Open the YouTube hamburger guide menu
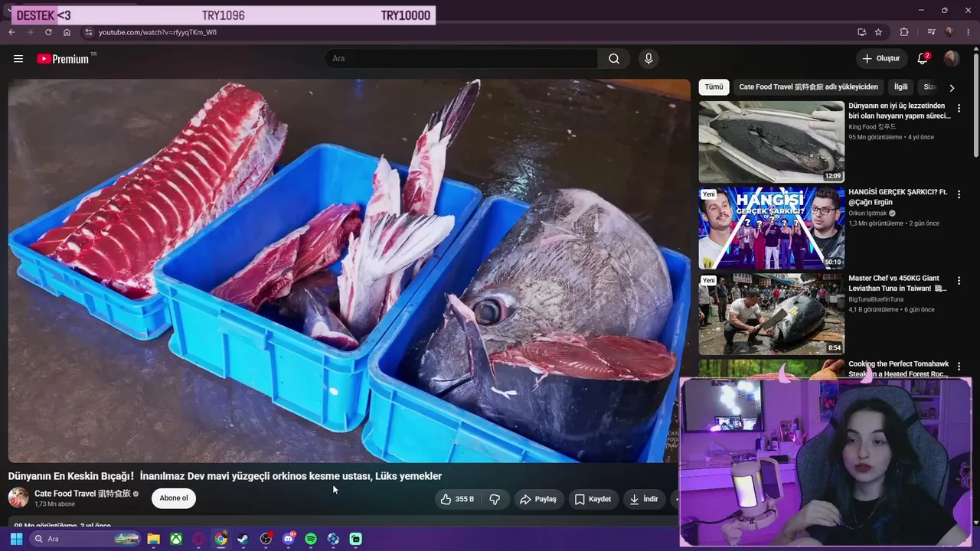Screen dimensions: 980x551 18,59
